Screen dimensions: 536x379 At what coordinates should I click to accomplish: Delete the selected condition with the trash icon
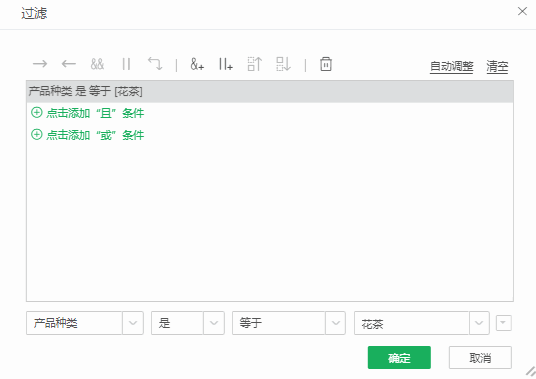326,64
